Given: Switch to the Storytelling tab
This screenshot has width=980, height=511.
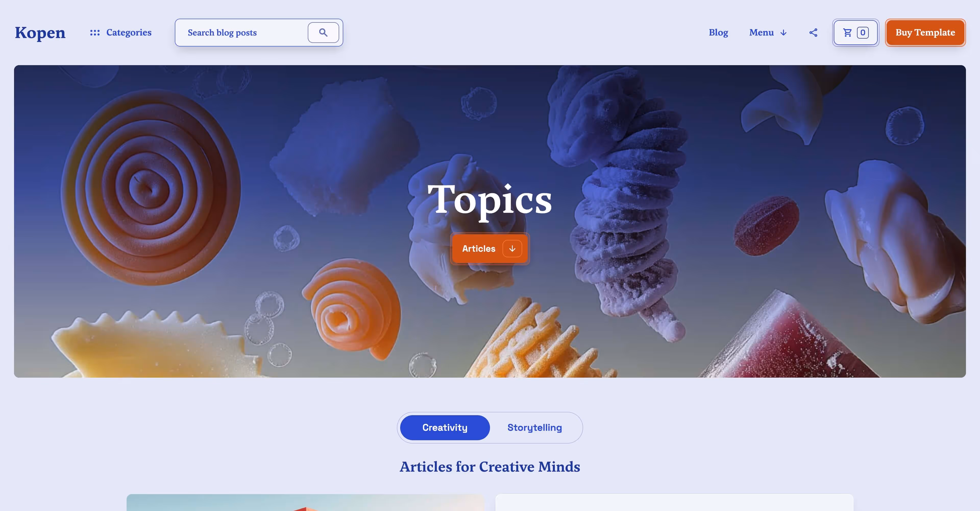Looking at the screenshot, I should (534, 428).
